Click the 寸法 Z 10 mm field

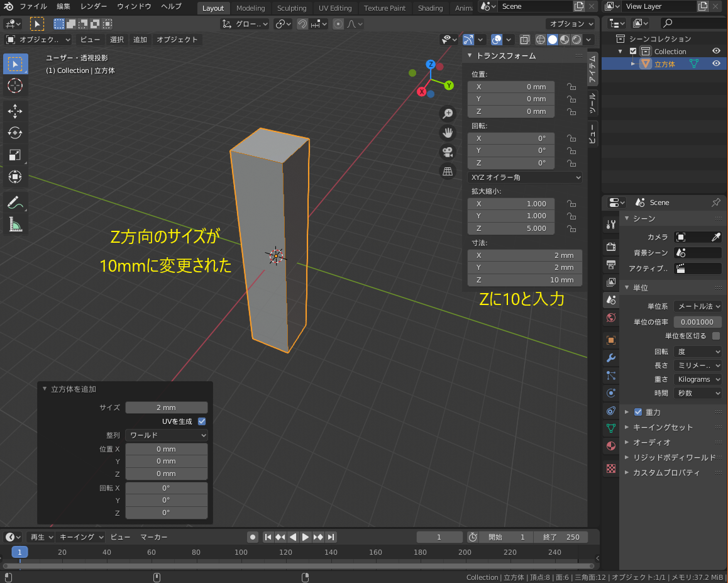(525, 280)
